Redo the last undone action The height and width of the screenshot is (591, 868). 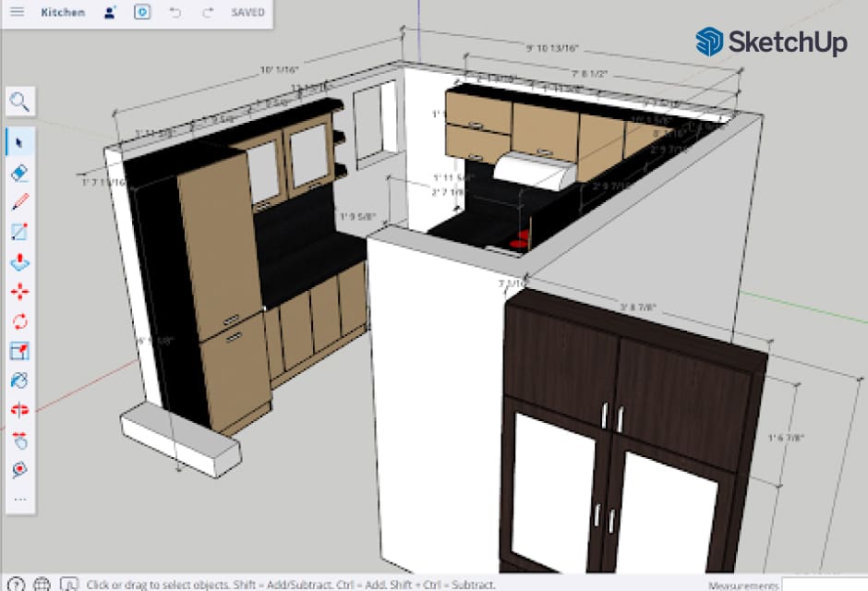207,13
